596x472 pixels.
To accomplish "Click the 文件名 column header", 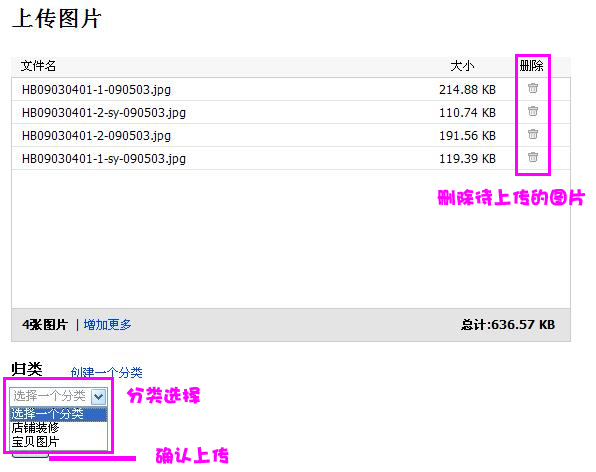I will tap(38, 66).
